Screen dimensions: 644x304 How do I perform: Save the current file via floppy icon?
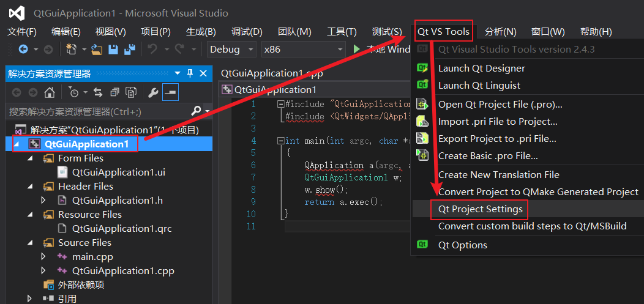pyautogui.click(x=113, y=50)
